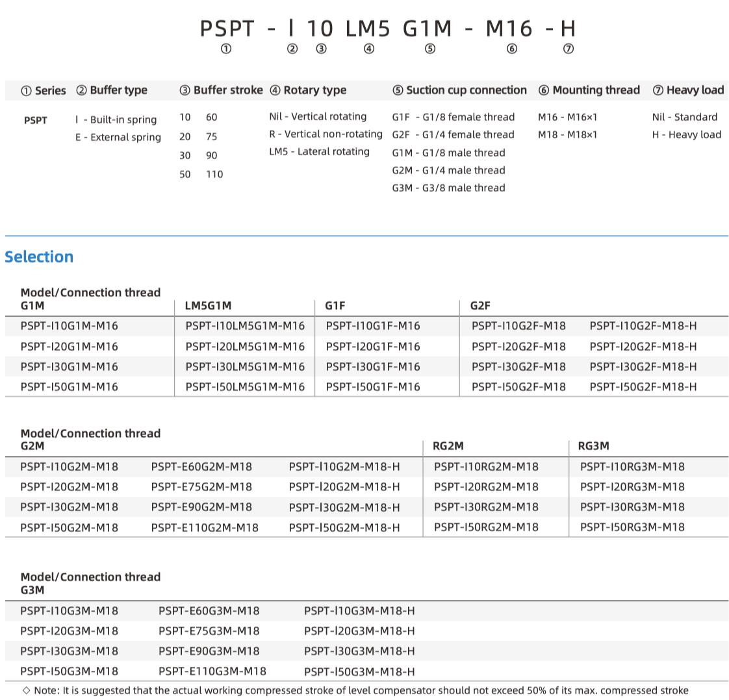Select PSPT-I10G3M-M18 entry

[70, 611]
